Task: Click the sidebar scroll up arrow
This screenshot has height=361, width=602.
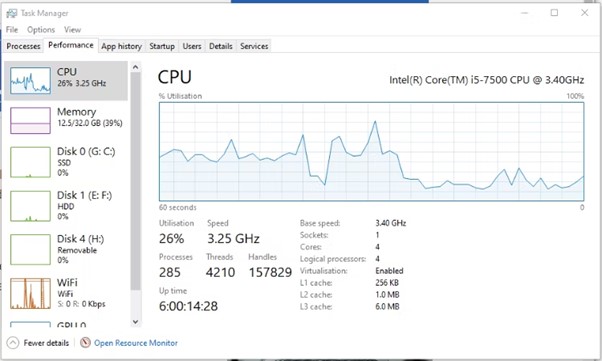Action: pyautogui.click(x=135, y=67)
